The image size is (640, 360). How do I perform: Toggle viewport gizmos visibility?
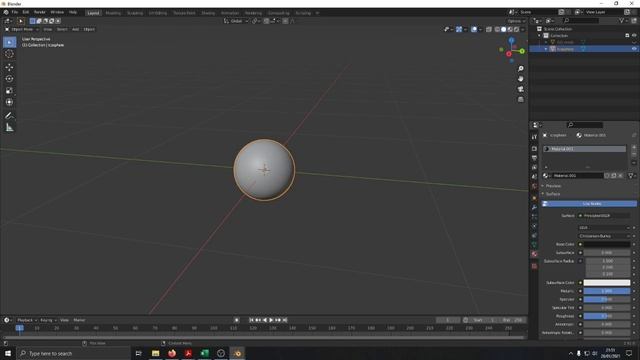pos(459,29)
